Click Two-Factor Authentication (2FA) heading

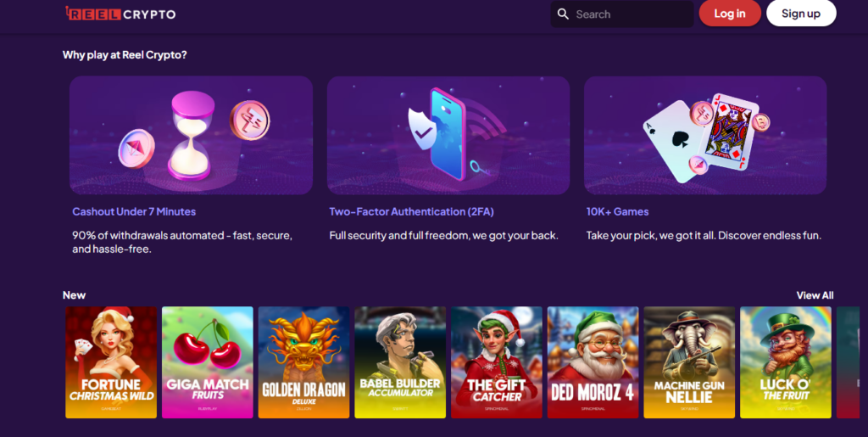tap(411, 211)
